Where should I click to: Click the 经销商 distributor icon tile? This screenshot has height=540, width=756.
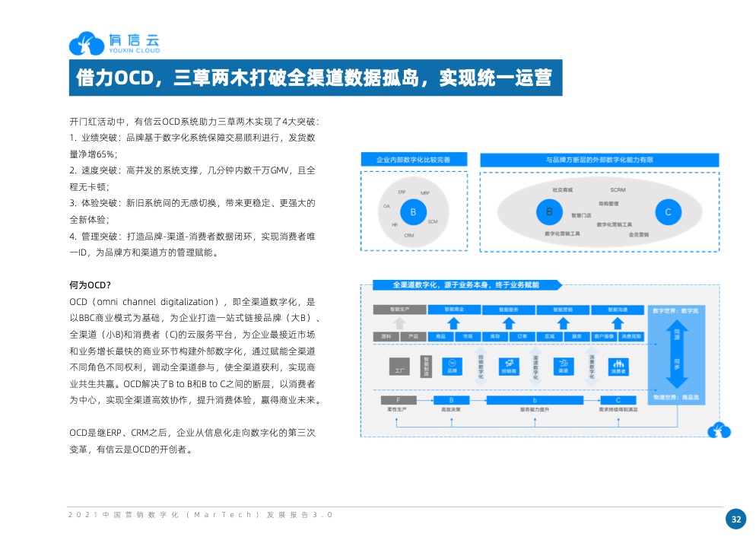[x=509, y=367]
